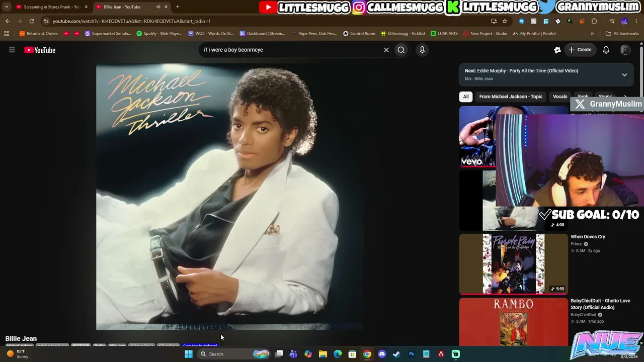The height and width of the screenshot is (362, 644).
Task: Select the All filter chip
Action: (x=466, y=97)
